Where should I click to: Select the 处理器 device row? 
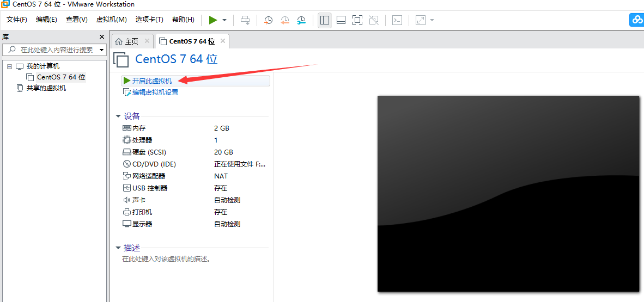pyautogui.click(x=195, y=140)
